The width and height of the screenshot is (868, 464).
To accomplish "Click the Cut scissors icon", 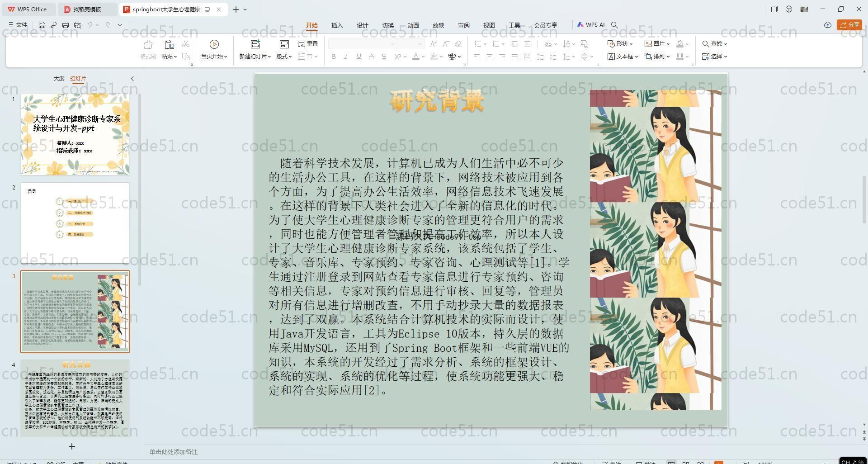I will 186,44.
